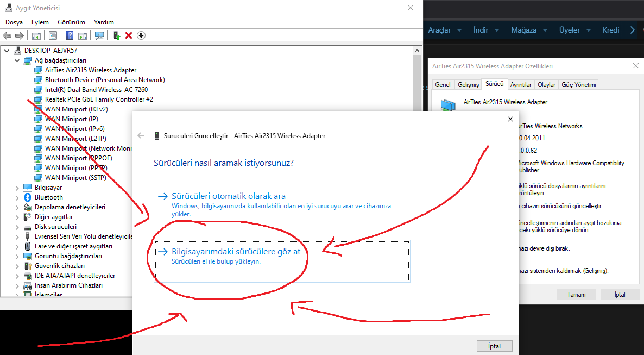Click the down-arrow disable device toolbar icon
The height and width of the screenshot is (355, 644).
coord(141,36)
